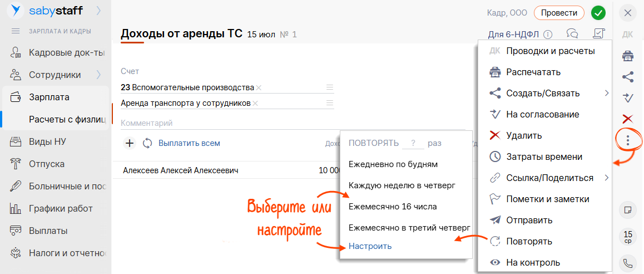This screenshot has width=644, height=274.
Task: Open the Сотрудники section
Action: pos(55,75)
